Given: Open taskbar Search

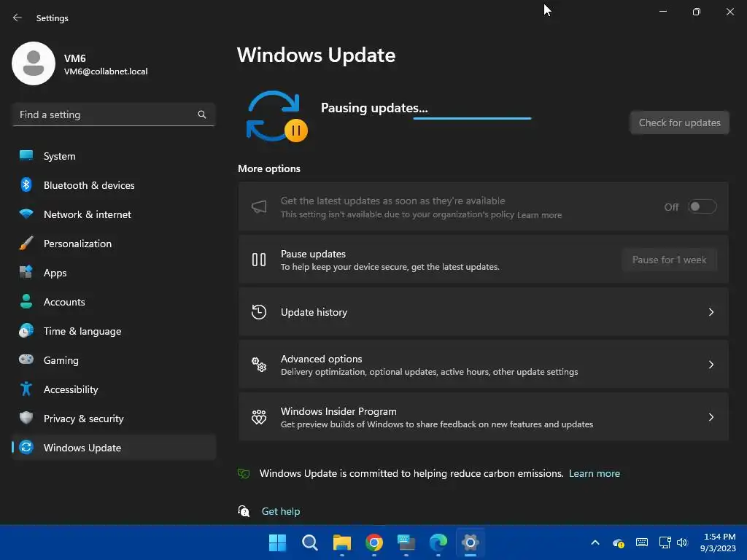Looking at the screenshot, I should pos(309,542).
